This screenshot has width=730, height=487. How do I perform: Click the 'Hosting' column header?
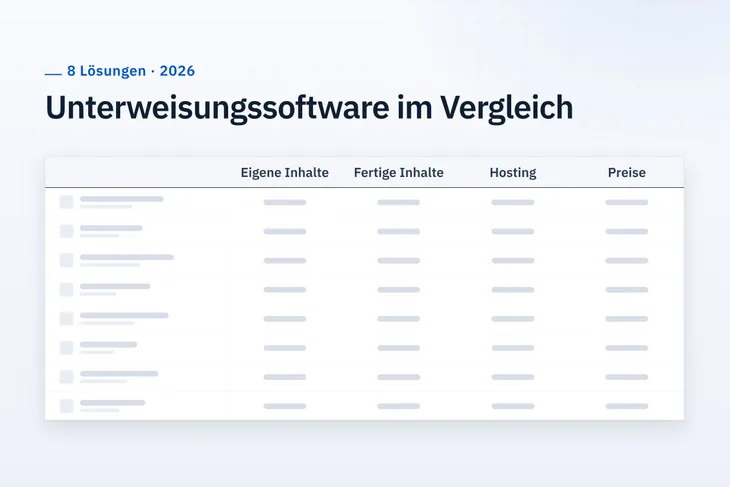pos(513,173)
